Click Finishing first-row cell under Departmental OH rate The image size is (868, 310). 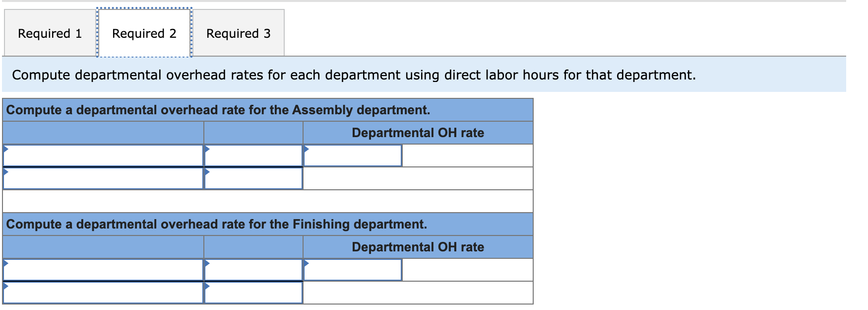pos(352,270)
